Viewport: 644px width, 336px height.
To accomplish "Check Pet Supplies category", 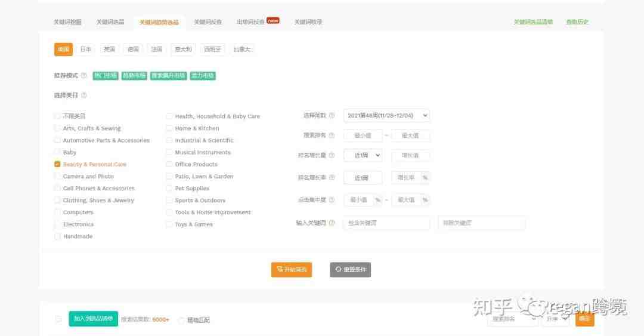I will pos(169,189).
